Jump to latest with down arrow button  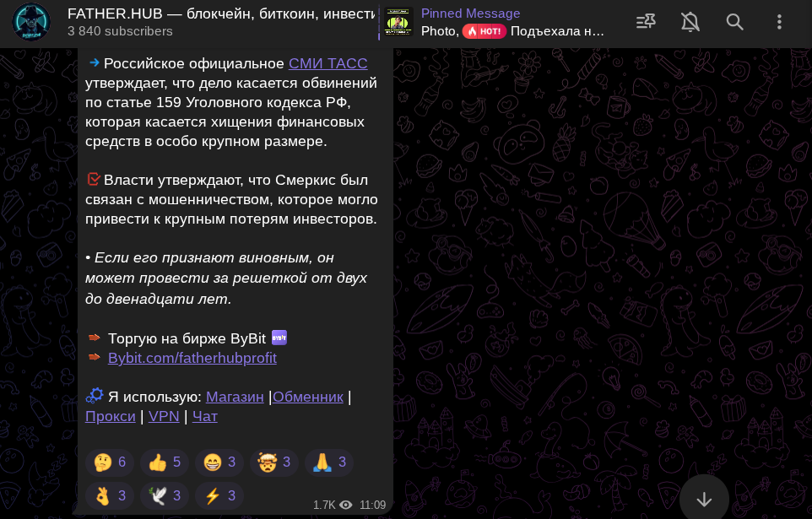point(704,499)
